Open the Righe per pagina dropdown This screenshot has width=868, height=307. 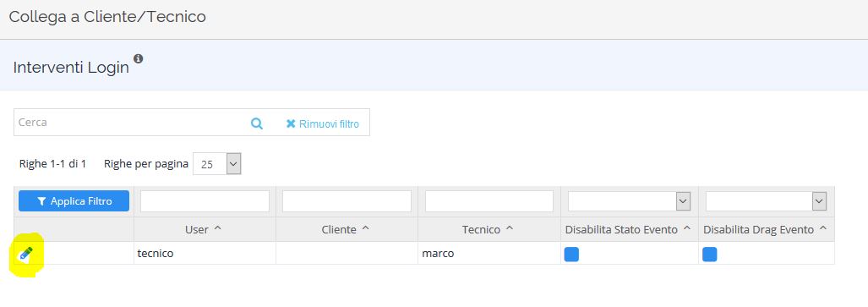217,164
